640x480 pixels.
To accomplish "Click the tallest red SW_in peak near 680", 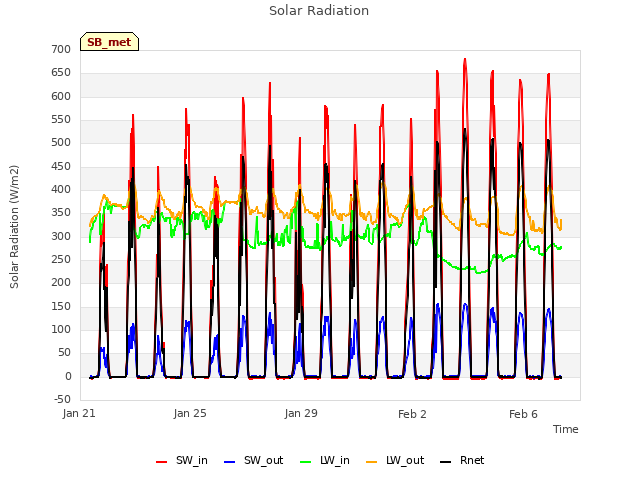I will click(465, 60).
